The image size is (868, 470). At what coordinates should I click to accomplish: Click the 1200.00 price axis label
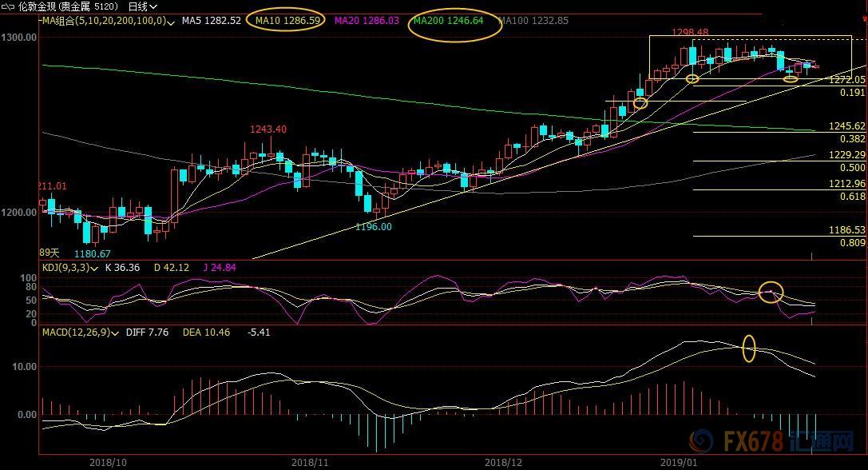click(19, 213)
